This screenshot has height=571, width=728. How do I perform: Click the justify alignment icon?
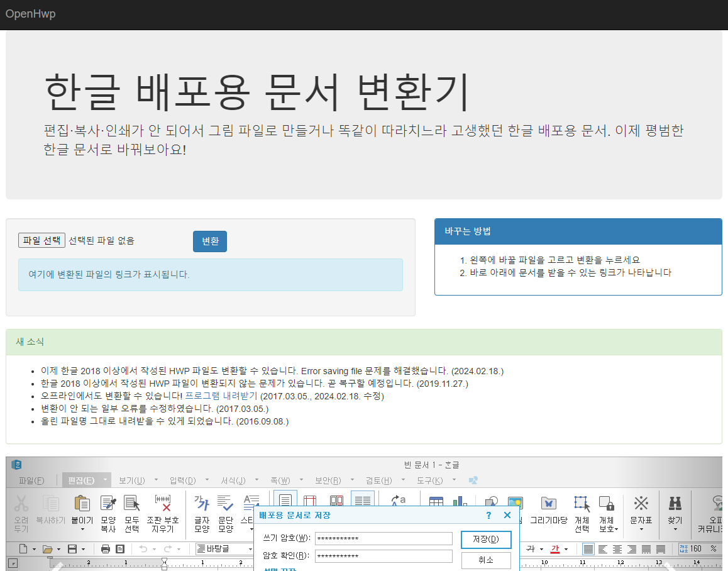coord(588,549)
